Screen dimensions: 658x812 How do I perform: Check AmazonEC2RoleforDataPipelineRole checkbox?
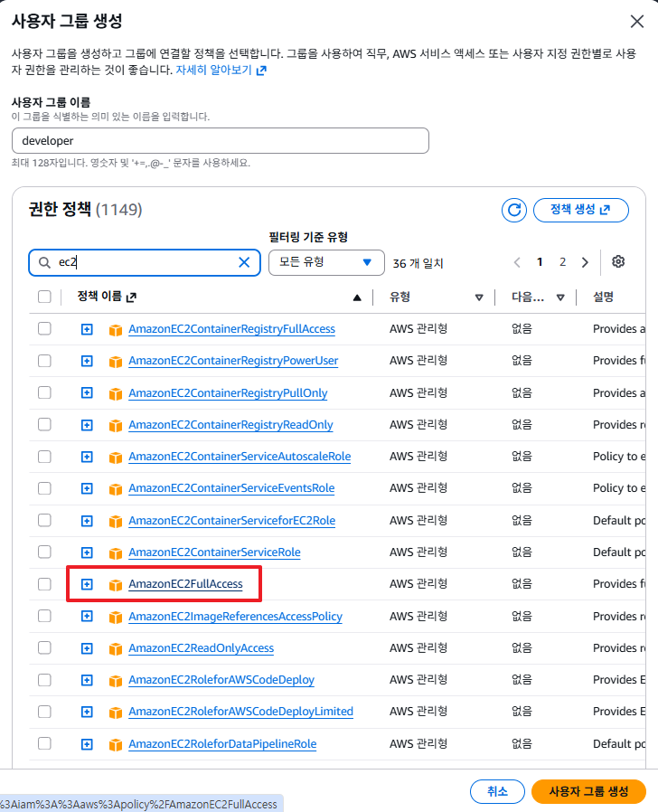44,743
